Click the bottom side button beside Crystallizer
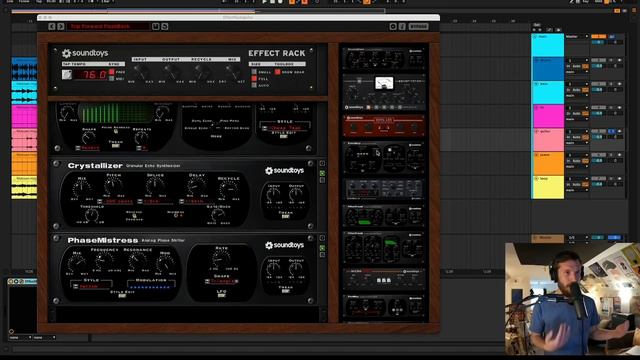Screen dimensions: 640x360 coord(322,180)
